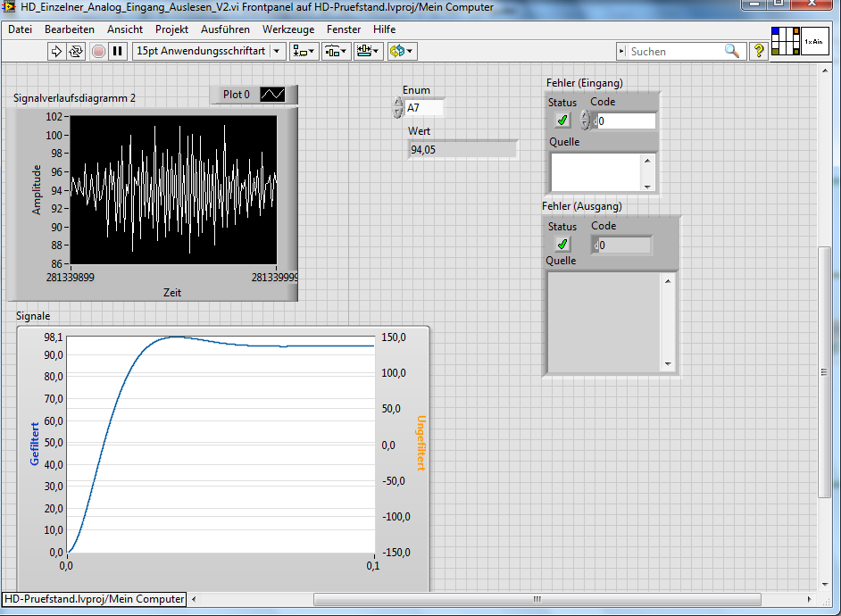This screenshot has width=841, height=616.
Task: Click the connector pane pattern icon
Action: (786, 41)
